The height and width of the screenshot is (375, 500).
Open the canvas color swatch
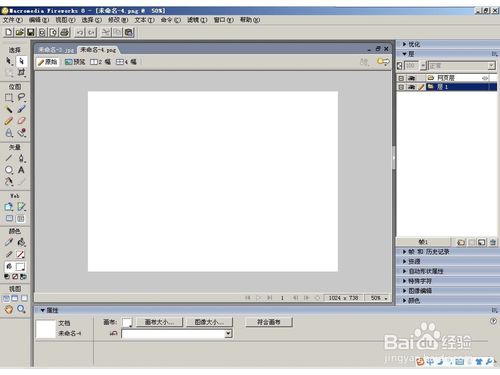127,322
